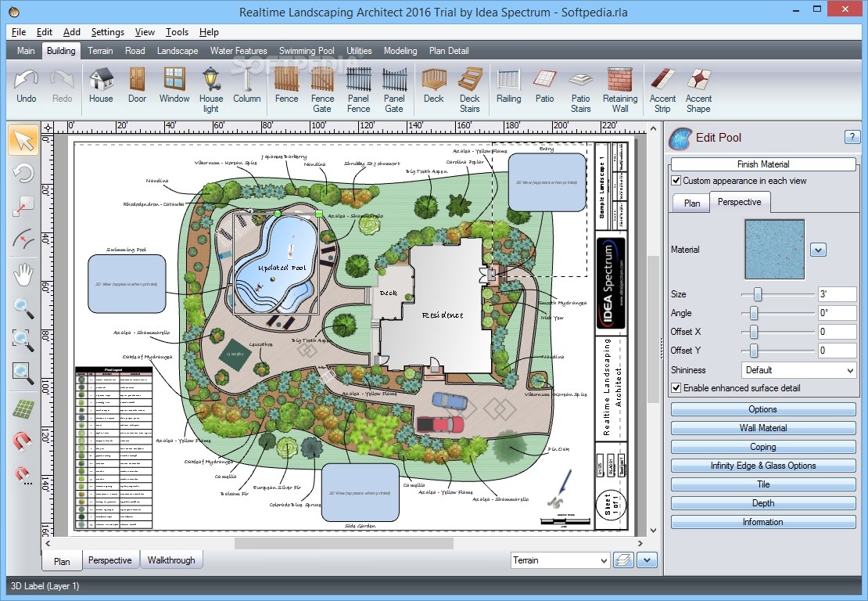Select the Patio tool

[x=544, y=87]
